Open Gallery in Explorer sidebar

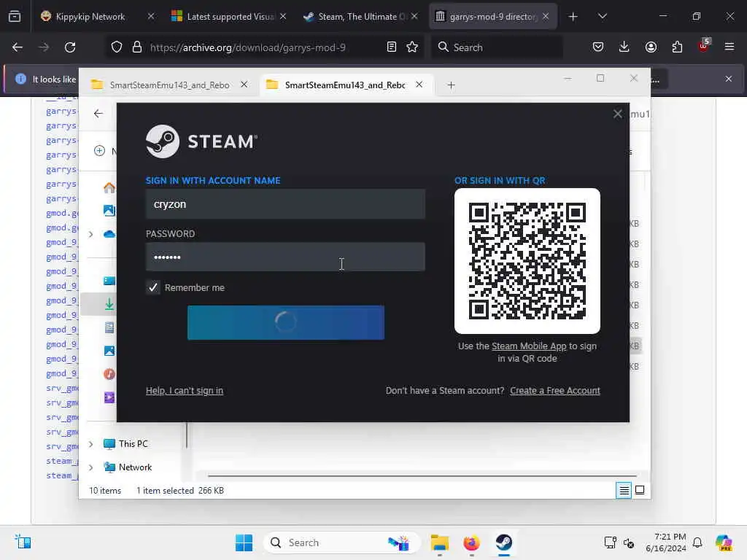point(109,210)
